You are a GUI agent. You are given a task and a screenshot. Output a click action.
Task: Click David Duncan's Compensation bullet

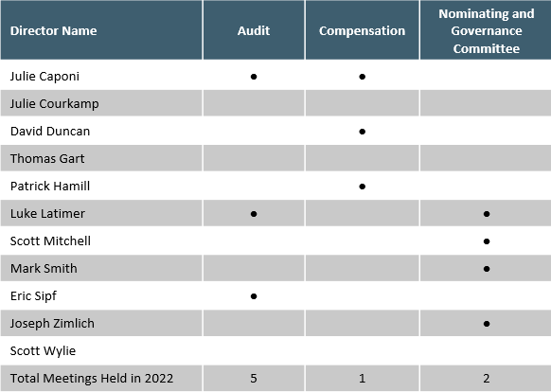click(363, 132)
